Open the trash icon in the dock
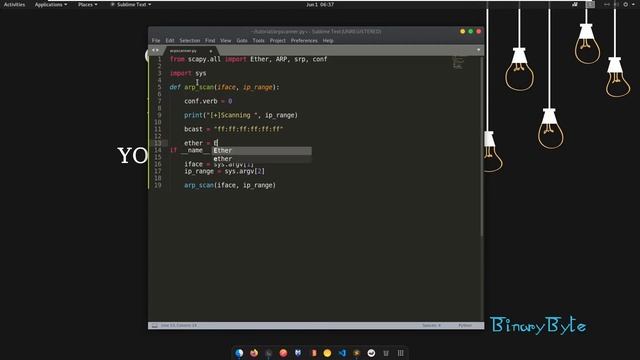The height and width of the screenshot is (360, 640). (386, 353)
